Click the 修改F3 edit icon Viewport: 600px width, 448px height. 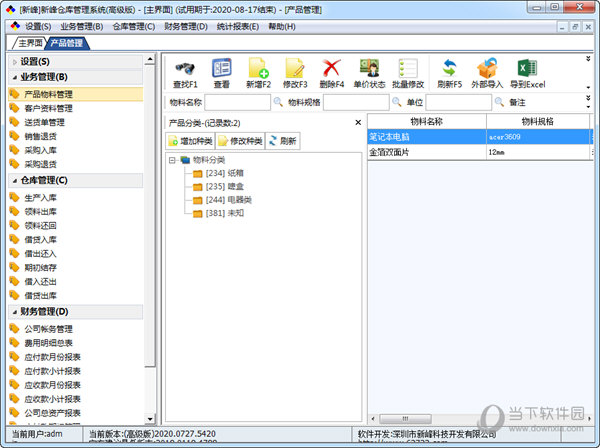pos(295,69)
